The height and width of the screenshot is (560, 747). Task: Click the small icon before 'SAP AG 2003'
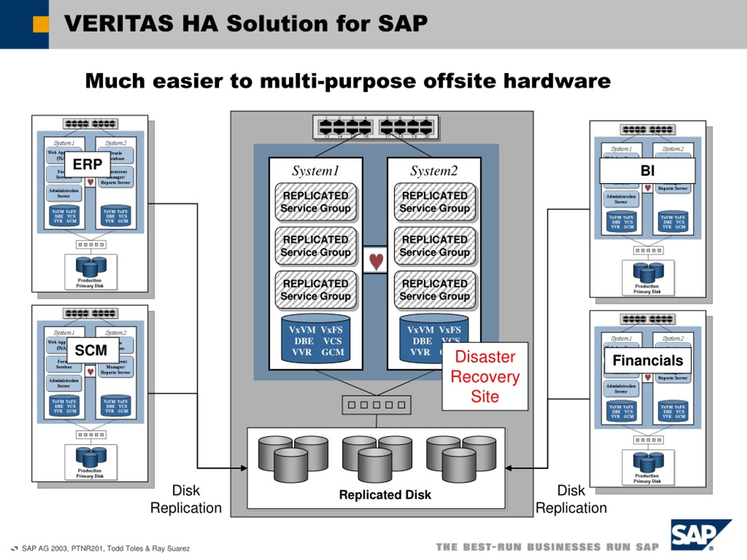pos(14,549)
